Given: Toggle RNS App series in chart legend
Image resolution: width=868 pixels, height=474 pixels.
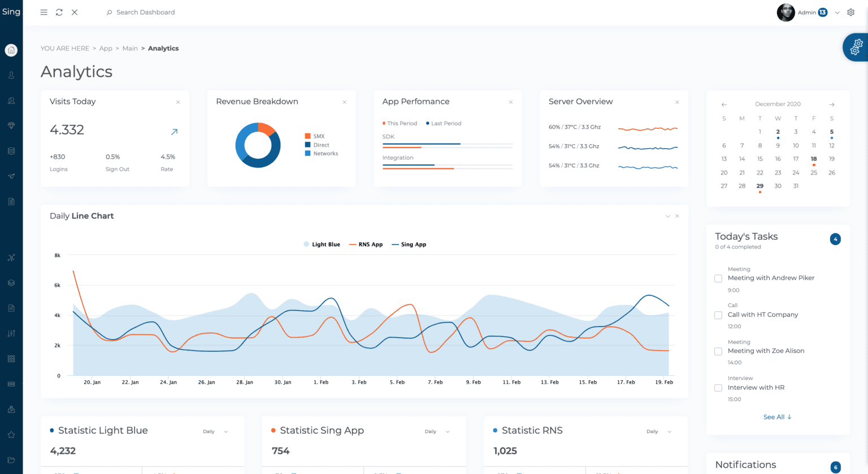Looking at the screenshot, I should (366, 245).
